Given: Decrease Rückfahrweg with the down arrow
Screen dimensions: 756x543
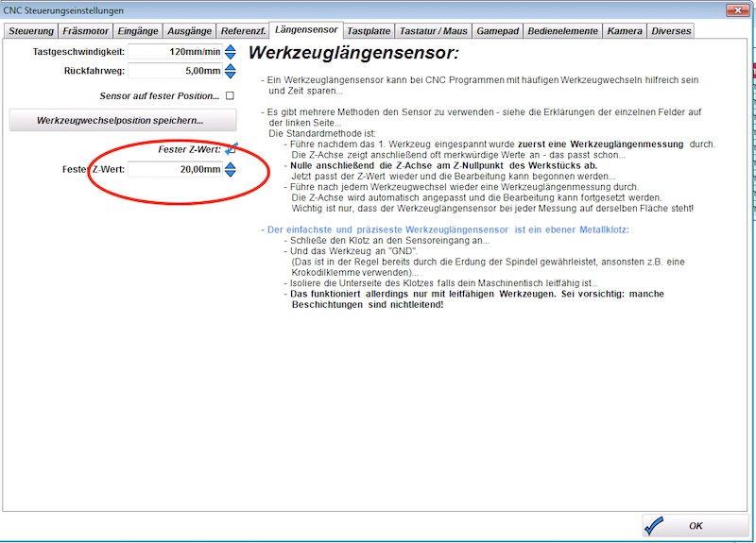Looking at the screenshot, I should pyautogui.click(x=230, y=76).
